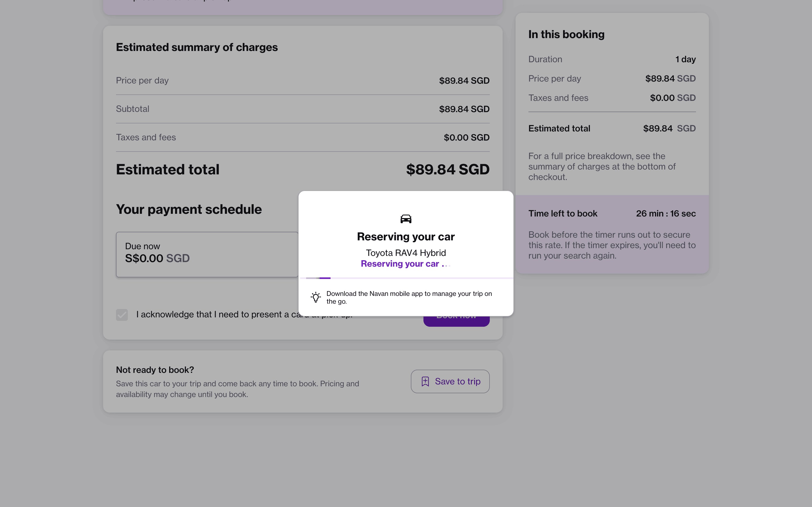The width and height of the screenshot is (812, 507).
Task: Click the Time left to book label
Action: point(563,214)
